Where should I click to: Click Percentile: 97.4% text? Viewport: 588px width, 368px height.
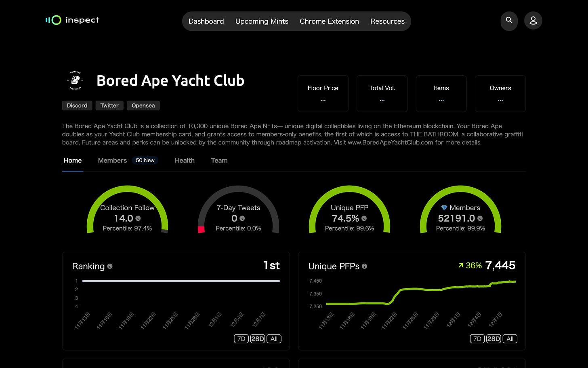point(128,228)
